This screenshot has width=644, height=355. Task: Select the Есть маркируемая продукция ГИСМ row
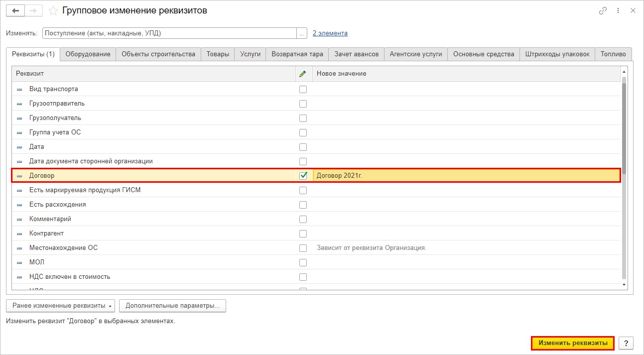click(316, 190)
